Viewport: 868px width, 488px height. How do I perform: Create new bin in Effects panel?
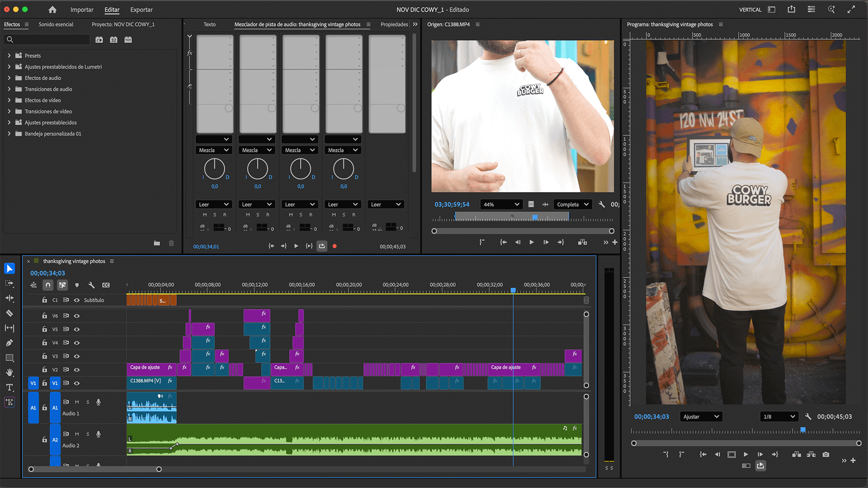156,243
